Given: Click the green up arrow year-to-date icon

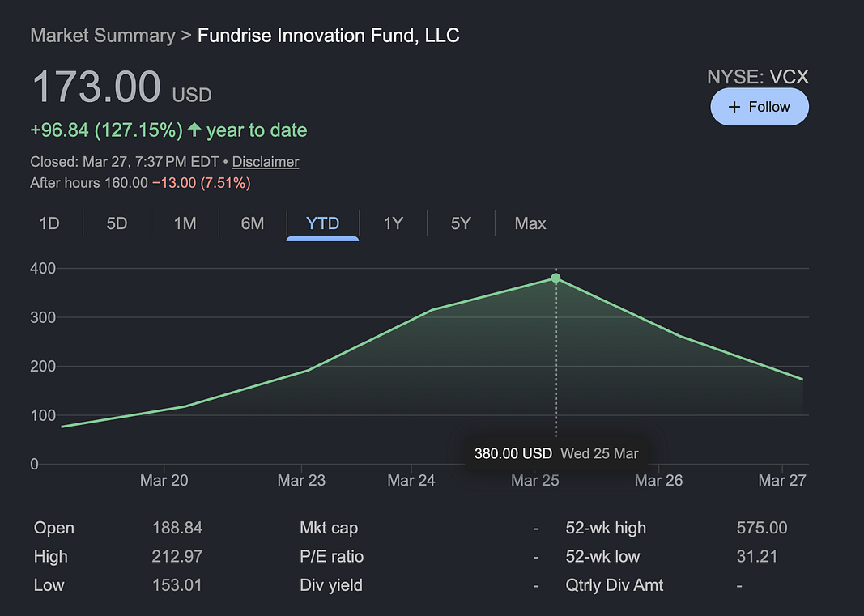Looking at the screenshot, I should 194,130.
